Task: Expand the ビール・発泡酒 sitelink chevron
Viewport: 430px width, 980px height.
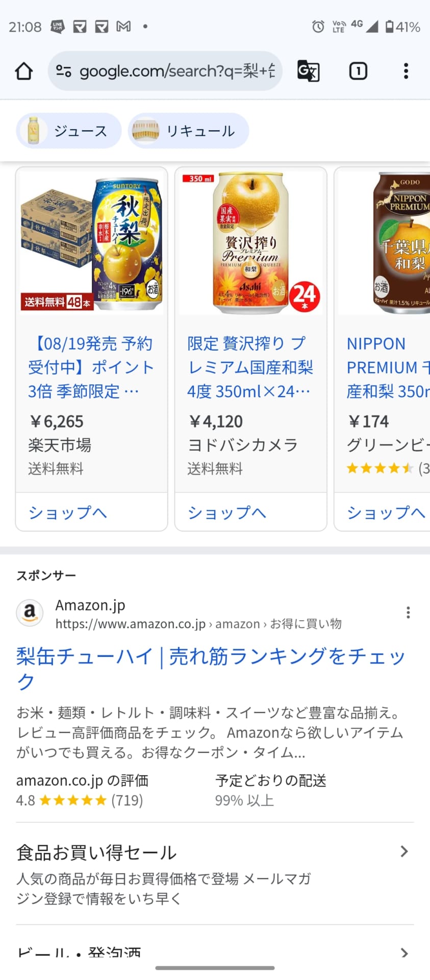Action: coord(404,952)
